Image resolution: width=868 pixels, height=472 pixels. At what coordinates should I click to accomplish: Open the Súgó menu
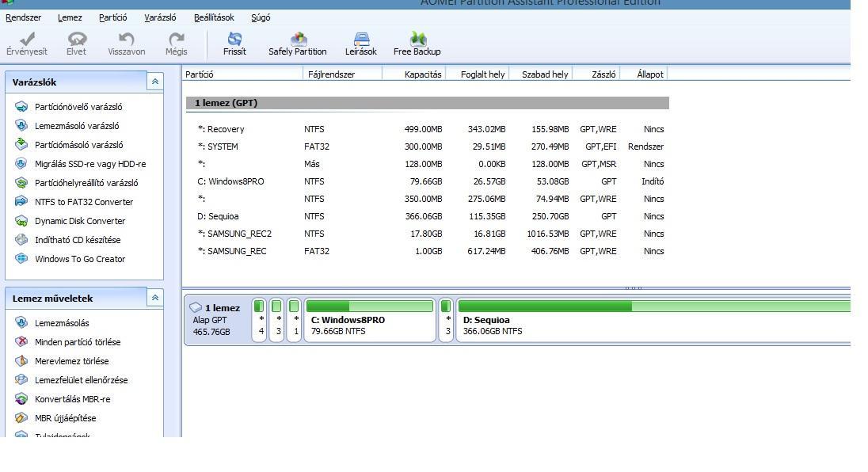pos(261,17)
